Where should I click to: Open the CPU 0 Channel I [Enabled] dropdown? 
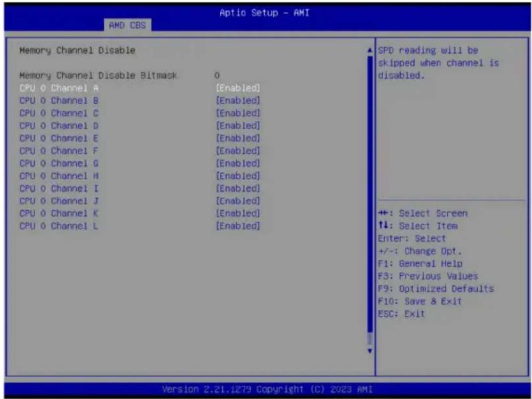238,188
